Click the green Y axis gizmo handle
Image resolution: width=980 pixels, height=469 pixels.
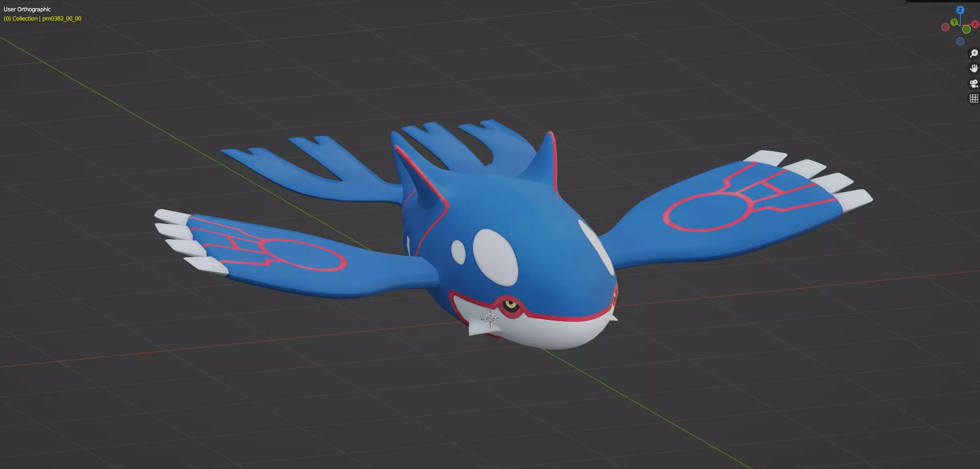(x=954, y=22)
